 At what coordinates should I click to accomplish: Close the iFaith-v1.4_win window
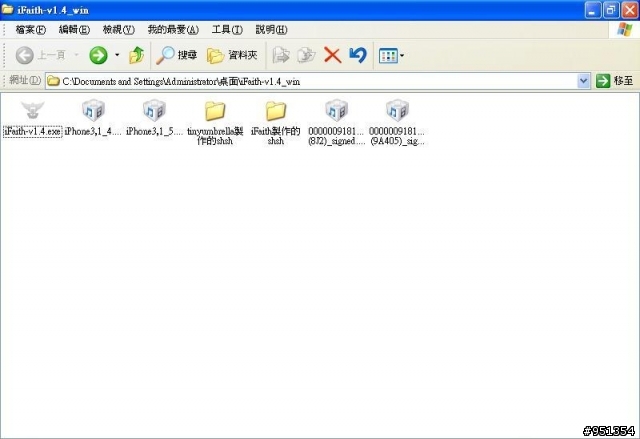(x=629, y=10)
